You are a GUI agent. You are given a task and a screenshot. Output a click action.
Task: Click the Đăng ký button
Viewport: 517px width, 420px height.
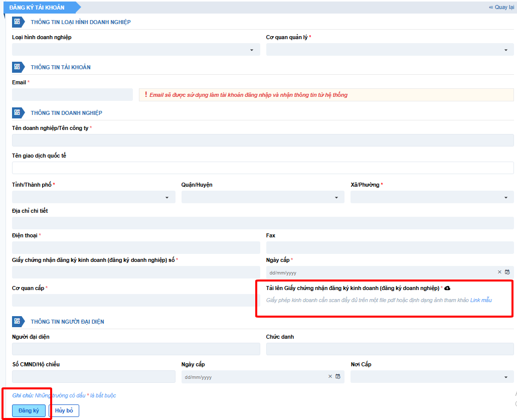(29, 410)
